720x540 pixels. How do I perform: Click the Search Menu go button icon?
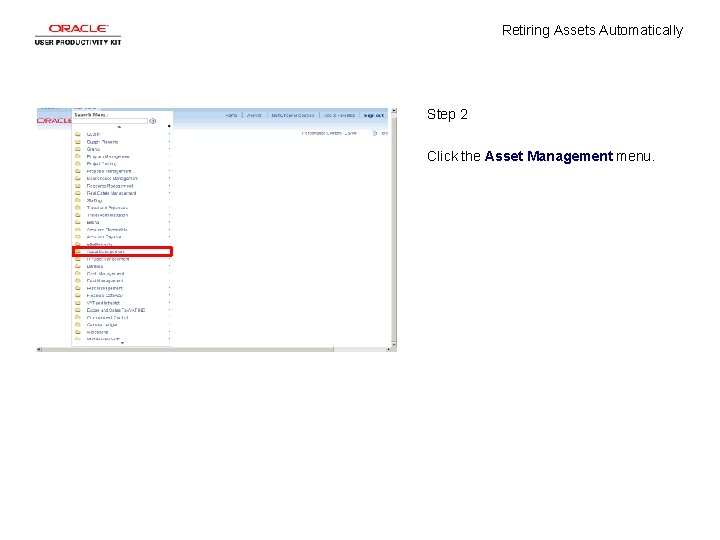pos(152,121)
